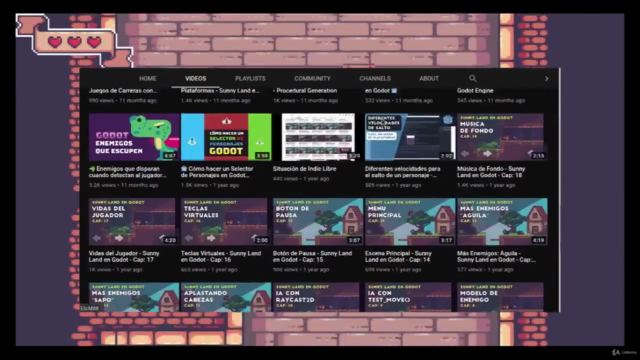The height and width of the screenshot is (360, 640).
Task: Click title 'Cómo hacer un Selector de Personajes en Godot'
Action: pyautogui.click(x=217, y=172)
